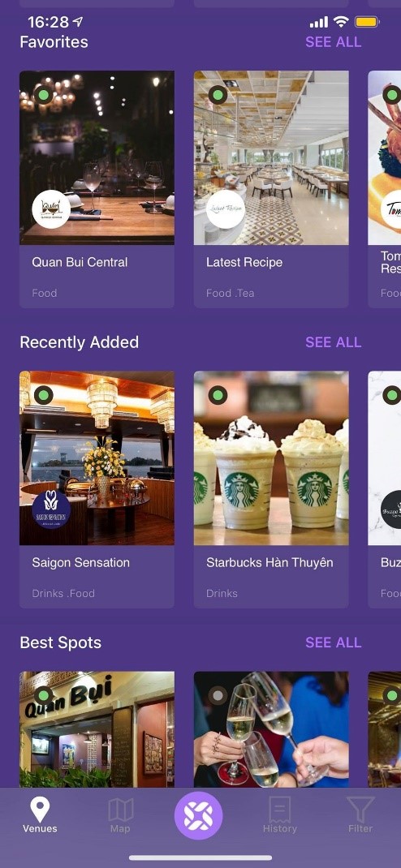Open the Venues tab pin icon
The image size is (401, 868).
pyautogui.click(x=39, y=810)
